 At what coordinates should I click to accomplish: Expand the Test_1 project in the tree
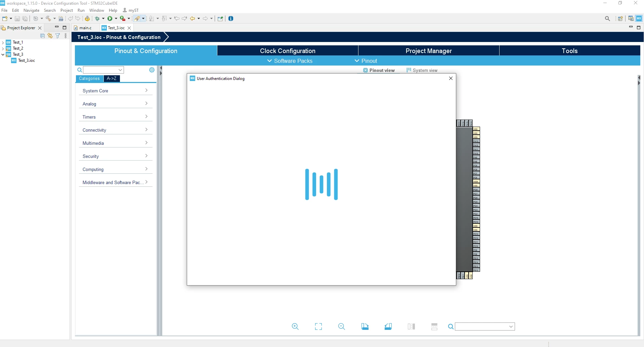tap(3, 42)
